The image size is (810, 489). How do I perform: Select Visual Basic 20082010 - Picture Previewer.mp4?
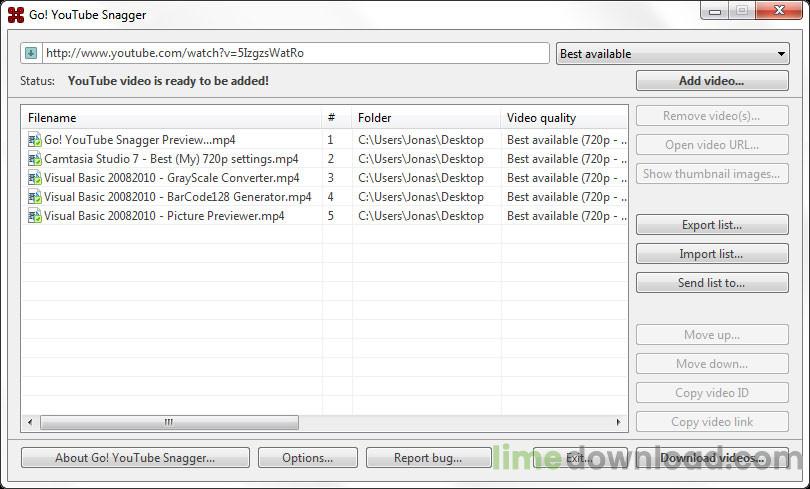tap(164, 216)
